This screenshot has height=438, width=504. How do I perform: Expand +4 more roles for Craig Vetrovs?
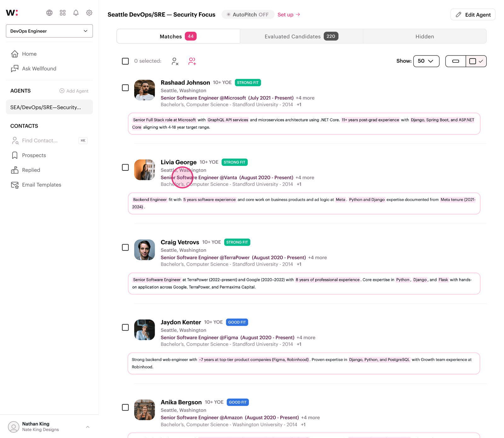(317, 258)
